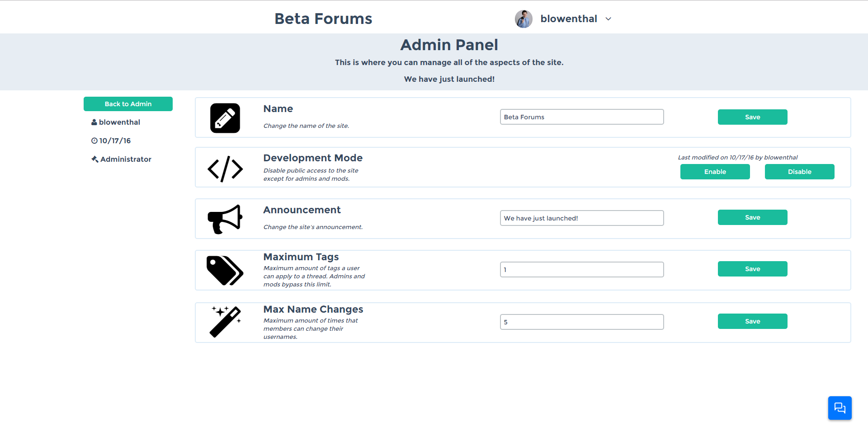
Task: Save the site Name setting
Action: pyautogui.click(x=753, y=117)
